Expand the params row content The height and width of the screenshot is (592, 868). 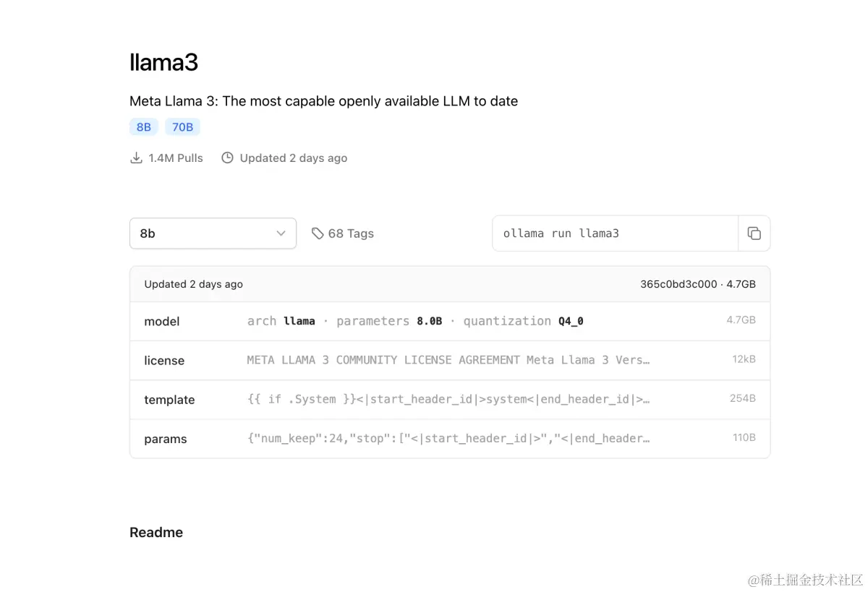[x=450, y=438]
